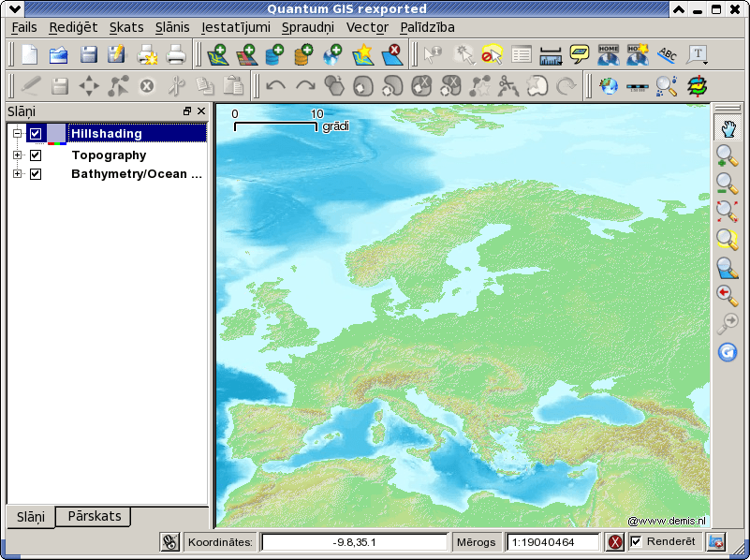Screen dimensions: 750x560
Task: Click the globe decoration plugin icon
Action: click(609, 86)
